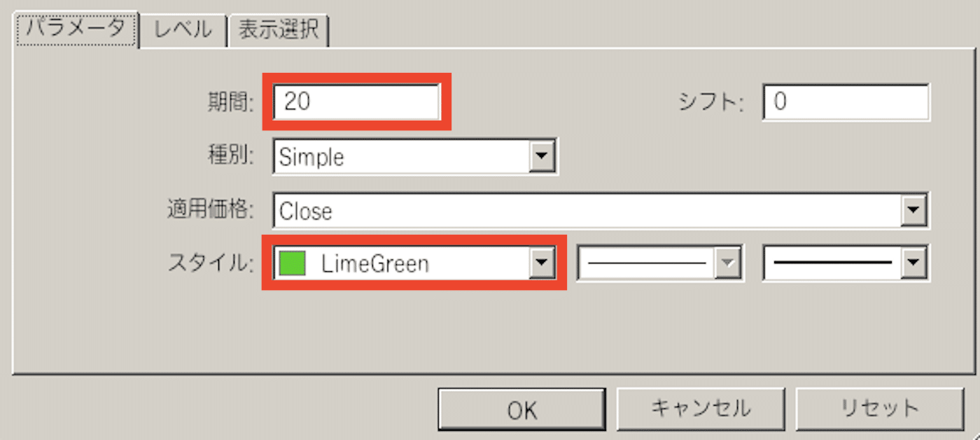Open the line style dropdown arrow
This screenshot has width=980, height=440.
(x=729, y=263)
